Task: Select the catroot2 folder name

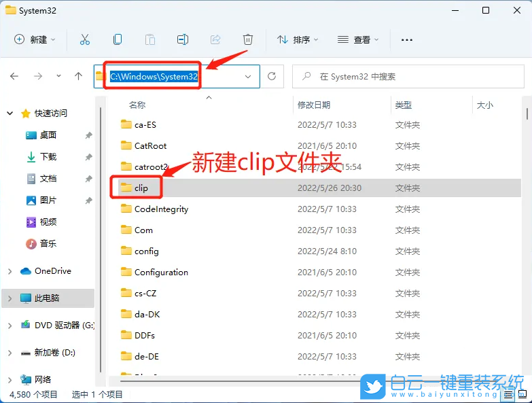Action: click(151, 167)
